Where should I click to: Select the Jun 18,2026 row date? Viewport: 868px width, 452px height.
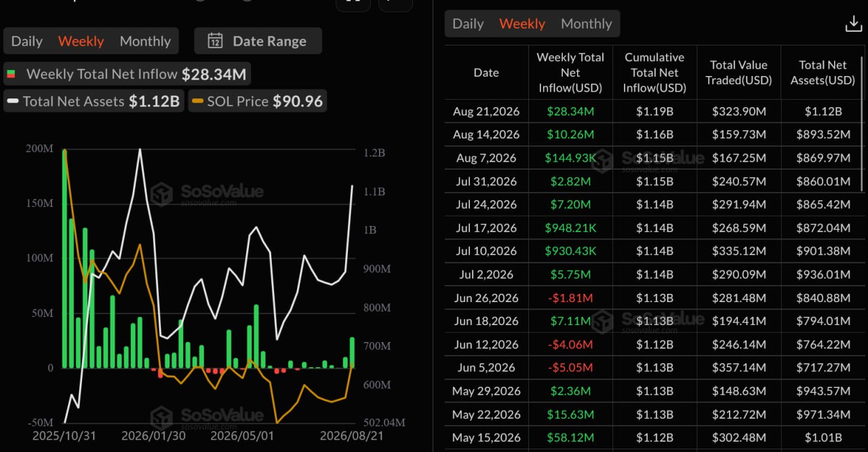[486, 321]
